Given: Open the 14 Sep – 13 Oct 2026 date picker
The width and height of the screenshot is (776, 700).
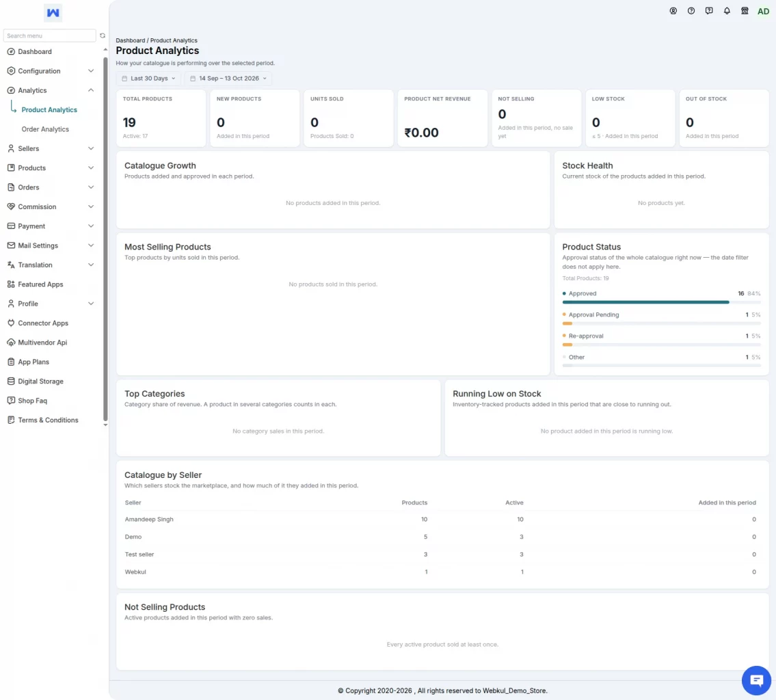Looking at the screenshot, I should [228, 78].
